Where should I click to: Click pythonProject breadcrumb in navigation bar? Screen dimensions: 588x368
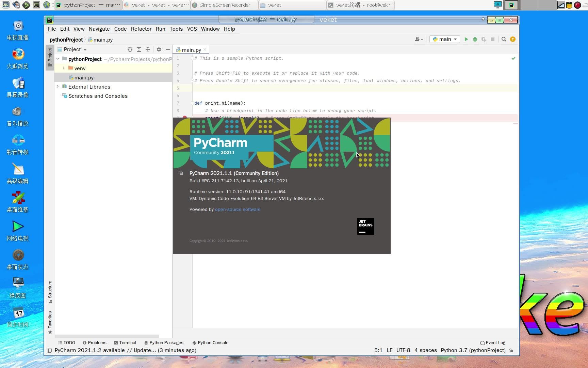click(x=66, y=40)
